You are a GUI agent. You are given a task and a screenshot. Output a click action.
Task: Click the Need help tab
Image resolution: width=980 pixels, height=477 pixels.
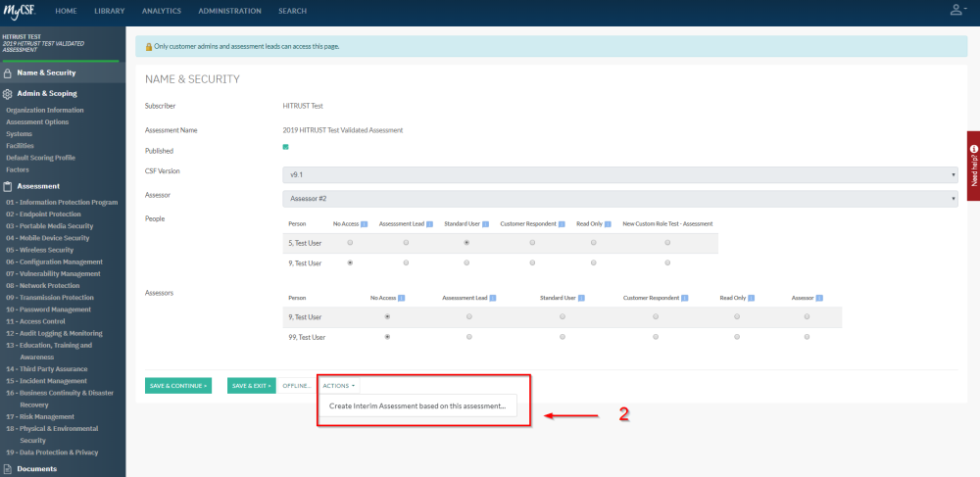pos(973,166)
